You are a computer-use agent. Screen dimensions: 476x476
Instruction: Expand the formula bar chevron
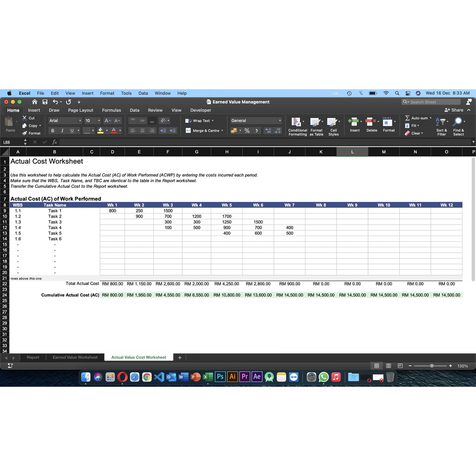click(x=473, y=142)
